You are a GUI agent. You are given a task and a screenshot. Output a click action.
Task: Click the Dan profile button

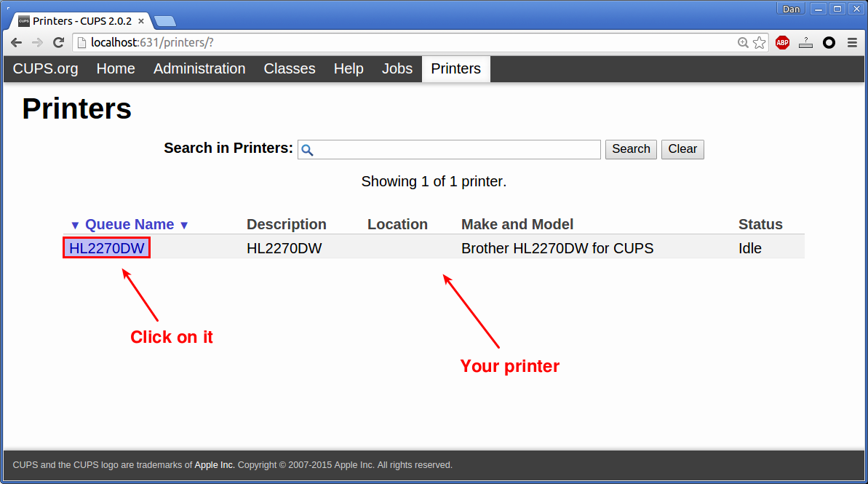tap(791, 9)
